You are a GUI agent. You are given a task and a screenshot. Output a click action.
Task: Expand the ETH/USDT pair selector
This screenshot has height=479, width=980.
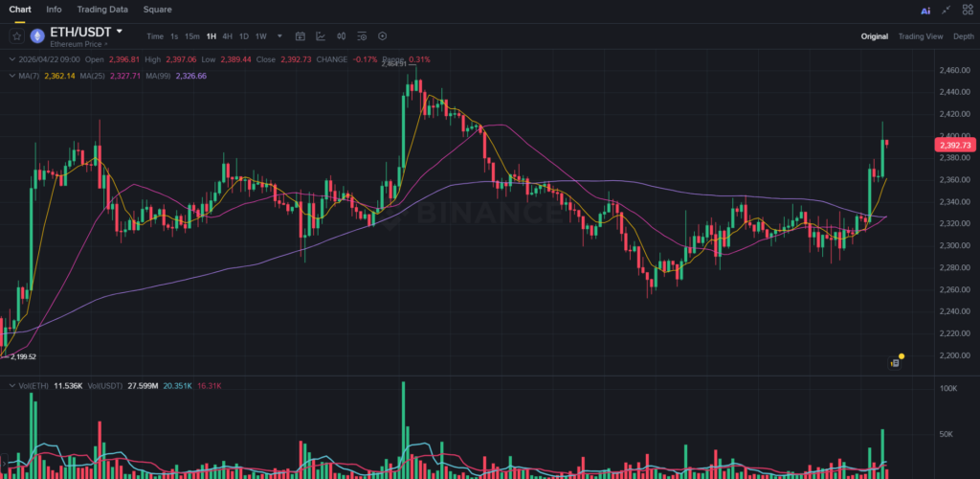point(120,32)
